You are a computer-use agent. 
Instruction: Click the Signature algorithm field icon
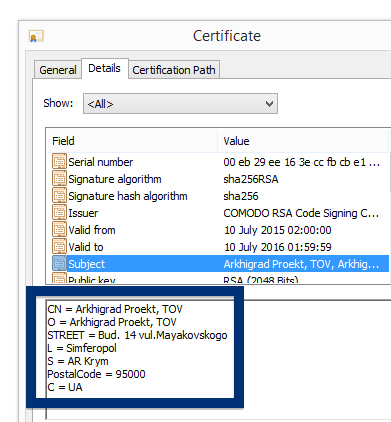tap(59, 179)
